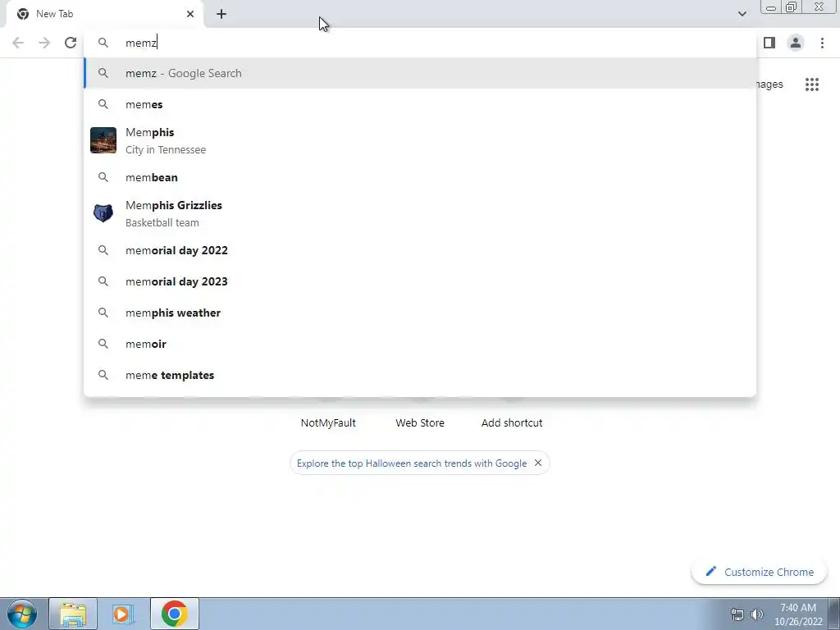
Task: Dismiss the Halloween trends promo
Action: click(x=538, y=463)
